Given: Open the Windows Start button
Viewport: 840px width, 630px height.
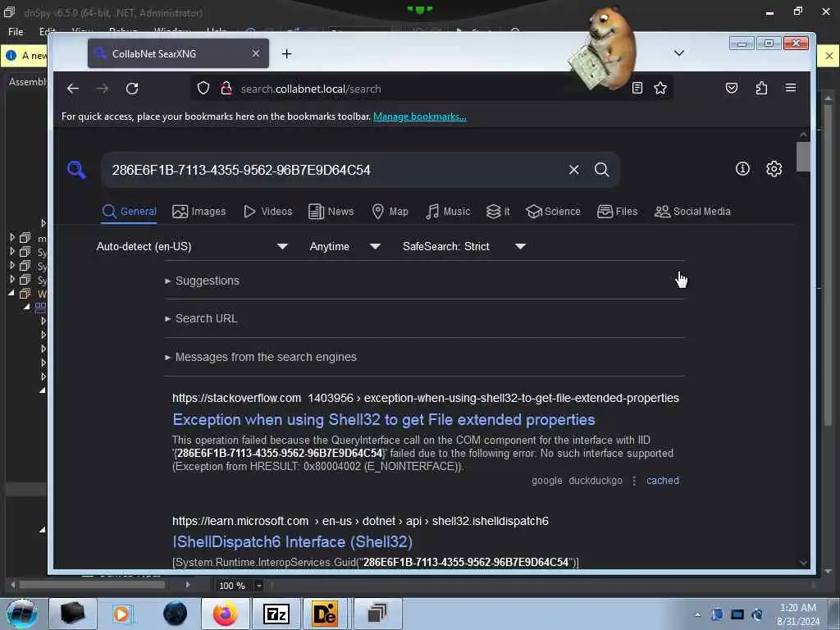Looking at the screenshot, I should point(21,614).
